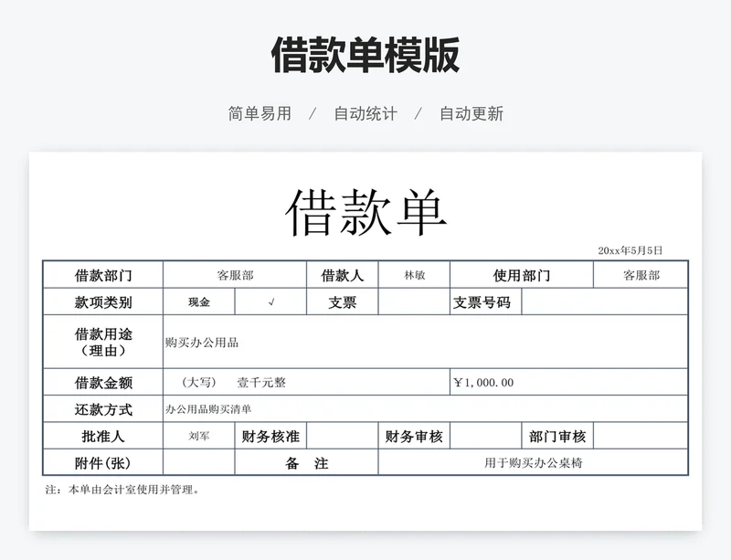Click the footnote "注：本单由会计室使用并管理。"
This screenshot has width=731, height=560.
123,490
